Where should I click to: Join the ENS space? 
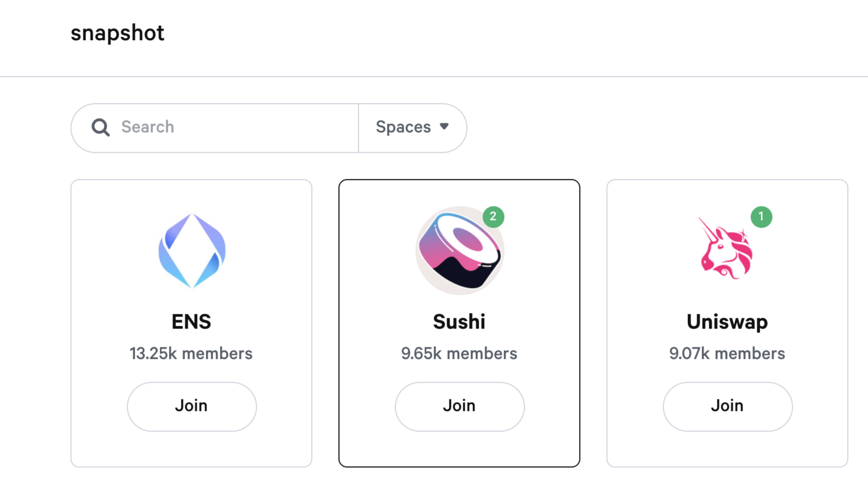[192, 406]
